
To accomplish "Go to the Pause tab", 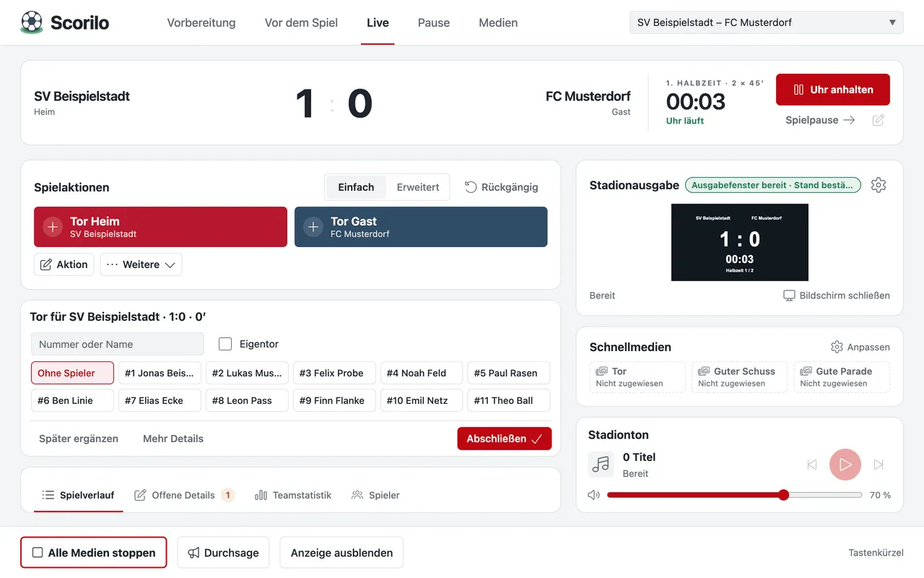I will click(434, 22).
